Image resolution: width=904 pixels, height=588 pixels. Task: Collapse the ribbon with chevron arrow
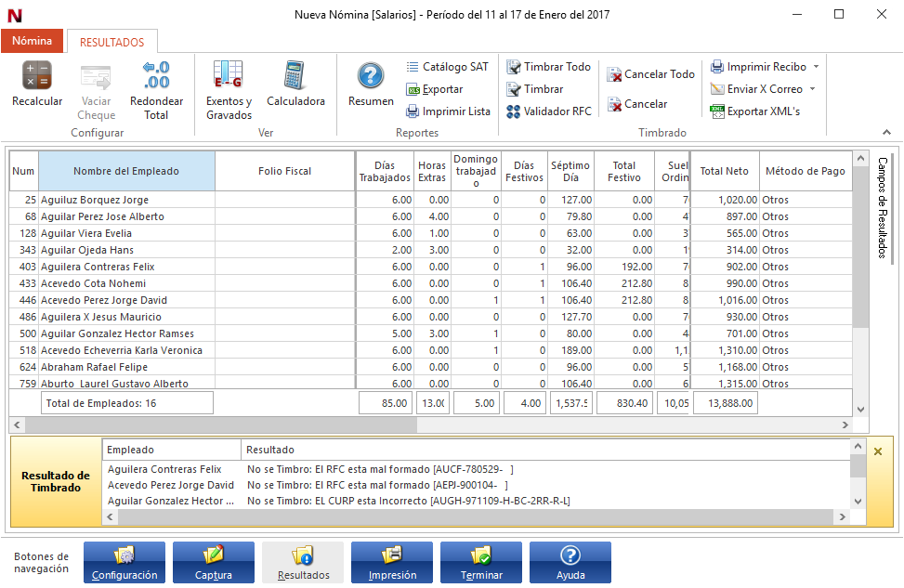pos(886,133)
